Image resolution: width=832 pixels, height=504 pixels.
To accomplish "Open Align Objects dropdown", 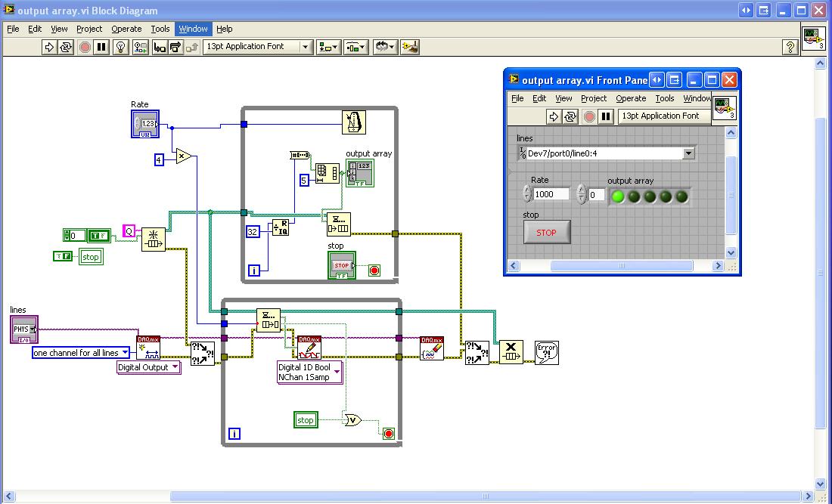I will pyautogui.click(x=328, y=47).
